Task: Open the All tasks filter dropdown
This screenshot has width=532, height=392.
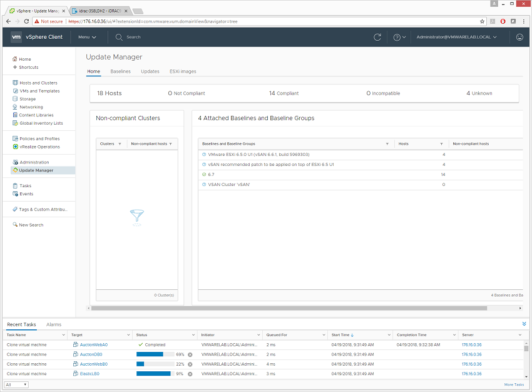Action: click(16, 384)
